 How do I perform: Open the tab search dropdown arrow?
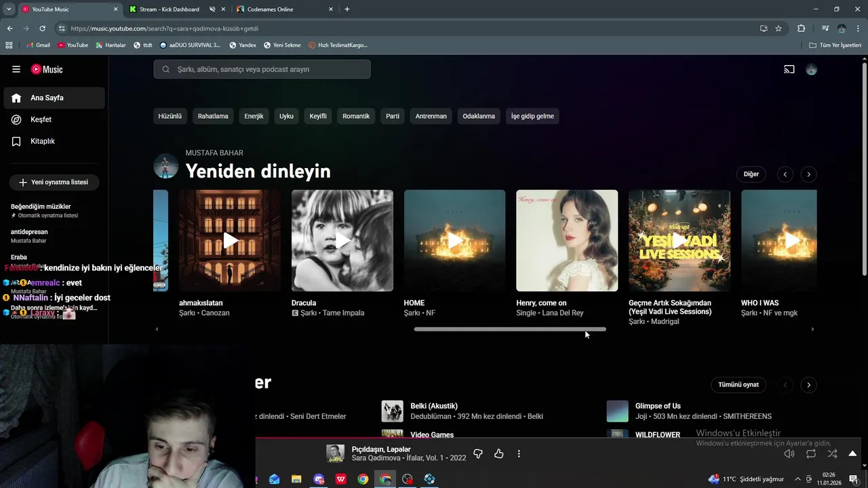coord(9,9)
